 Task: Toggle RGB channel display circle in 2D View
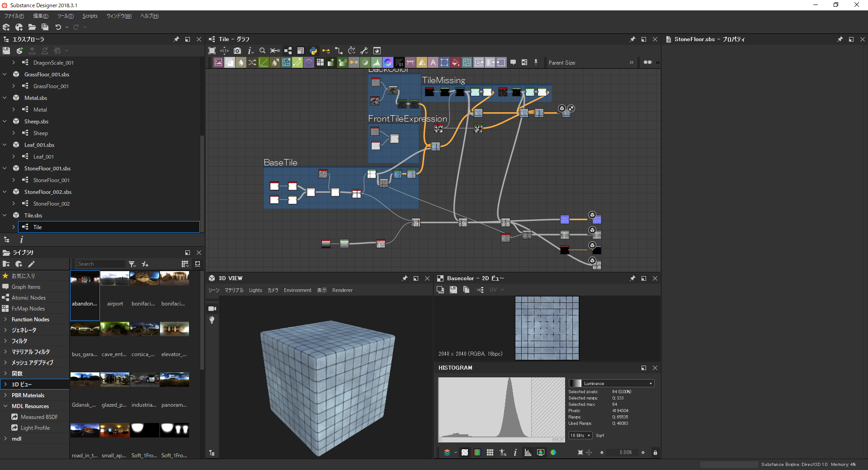[553, 452]
